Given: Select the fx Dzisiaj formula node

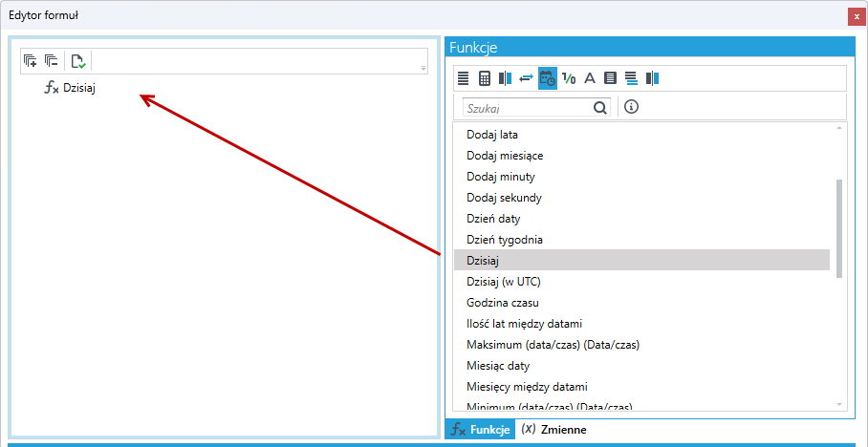Looking at the screenshot, I should 70,88.
